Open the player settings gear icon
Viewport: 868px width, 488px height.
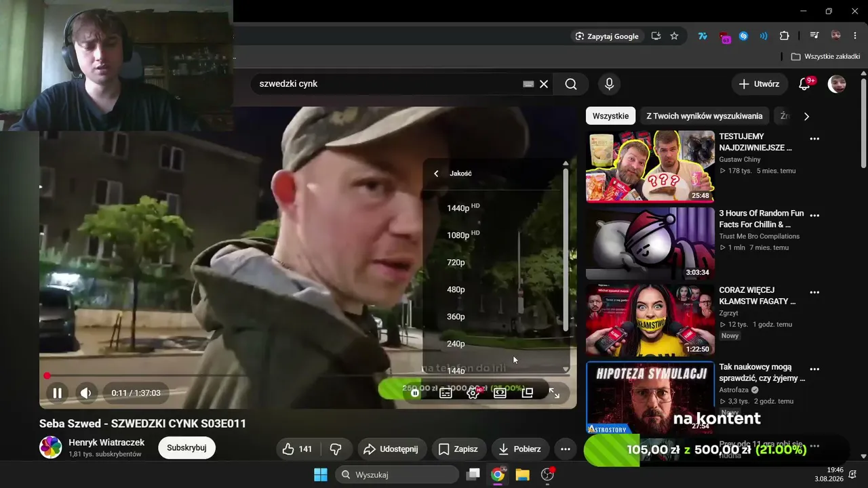(x=473, y=392)
